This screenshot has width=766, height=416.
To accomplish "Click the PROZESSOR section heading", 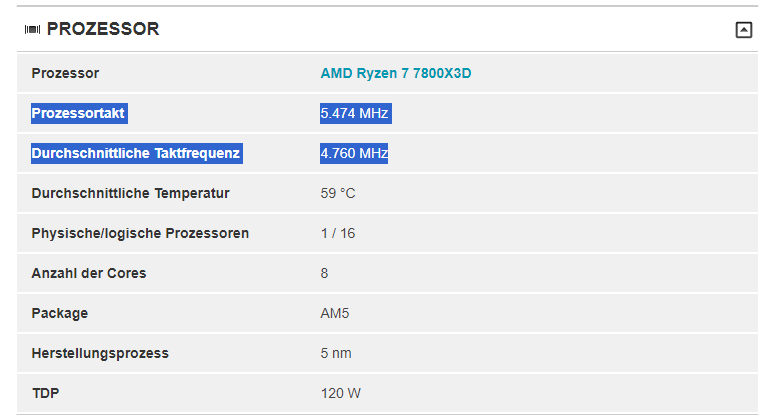I will click(x=103, y=29).
